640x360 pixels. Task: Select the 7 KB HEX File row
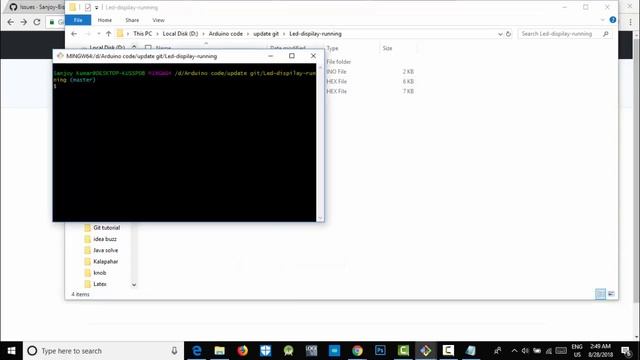336,91
